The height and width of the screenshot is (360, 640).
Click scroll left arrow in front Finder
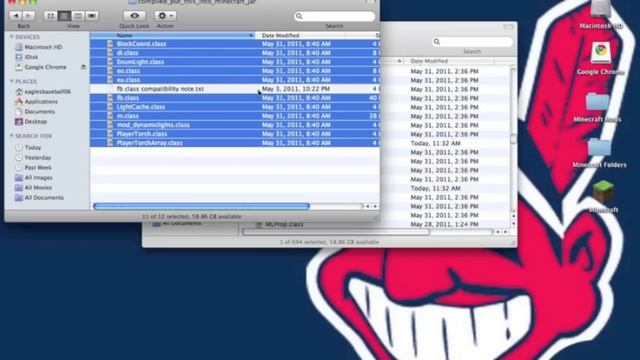click(367, 206)
